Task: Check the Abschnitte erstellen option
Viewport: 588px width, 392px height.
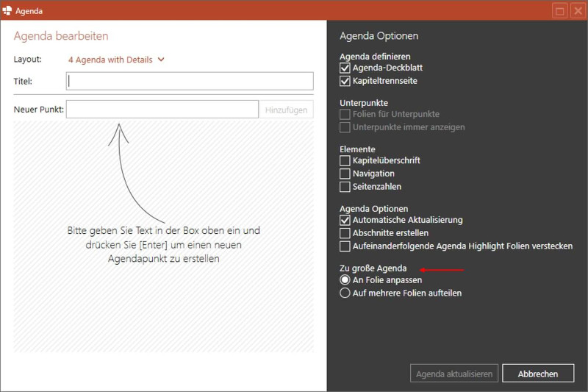Action: (345, 233)
